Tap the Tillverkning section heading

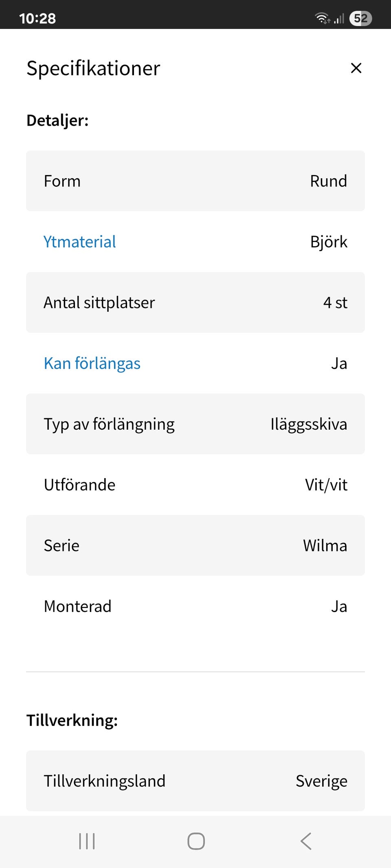click(72, 720)
